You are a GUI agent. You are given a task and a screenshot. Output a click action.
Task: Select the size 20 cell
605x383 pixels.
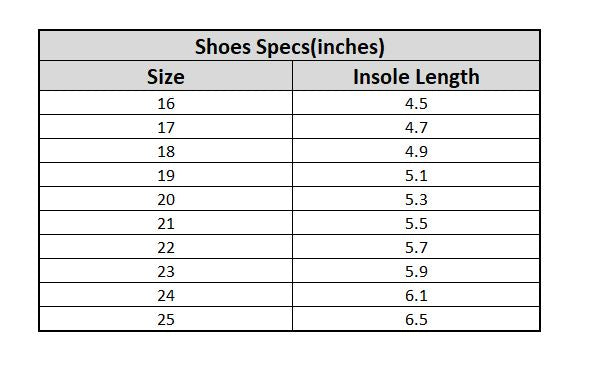click(166, 199)
